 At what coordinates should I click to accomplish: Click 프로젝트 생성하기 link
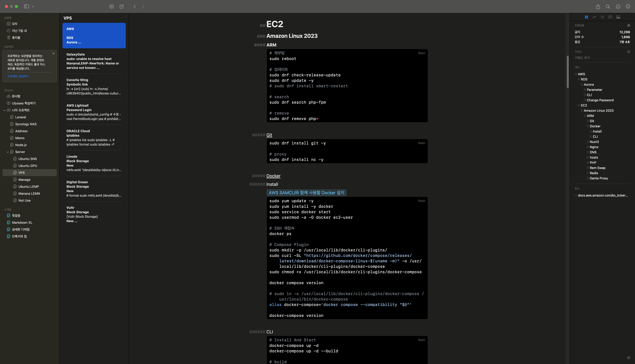coord(18,76)
